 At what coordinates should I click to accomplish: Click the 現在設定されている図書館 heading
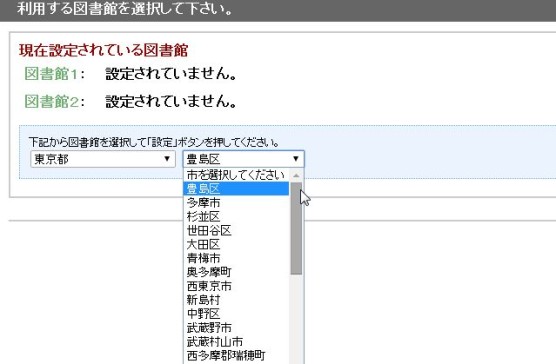(104, 50)
